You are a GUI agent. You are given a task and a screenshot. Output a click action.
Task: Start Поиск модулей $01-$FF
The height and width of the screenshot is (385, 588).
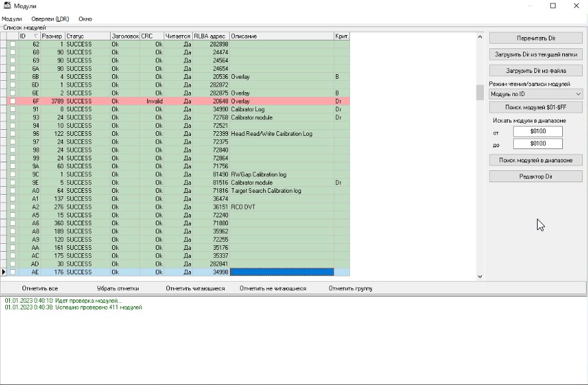[536, 107]
